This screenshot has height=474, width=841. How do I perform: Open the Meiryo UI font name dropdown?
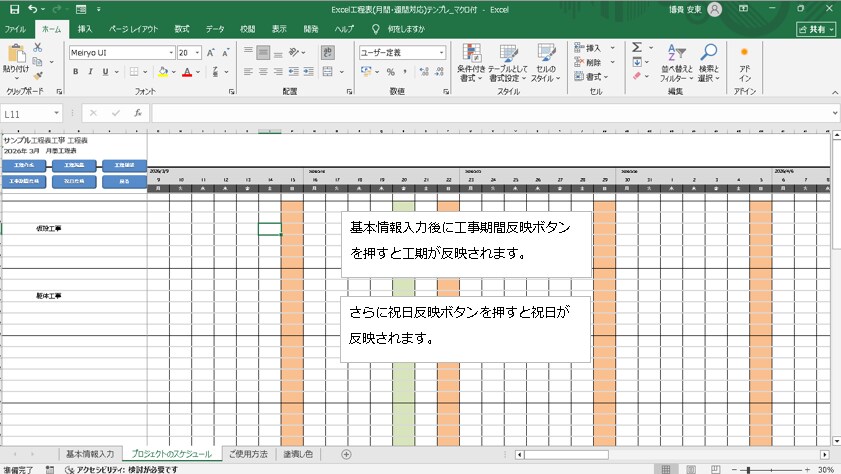tap(171, 53)
